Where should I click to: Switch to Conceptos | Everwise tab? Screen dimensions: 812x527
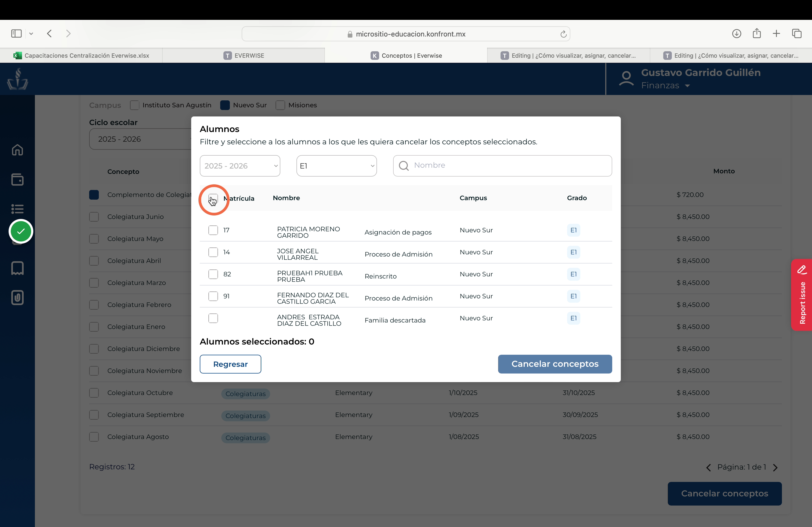[x=406, y=56]
